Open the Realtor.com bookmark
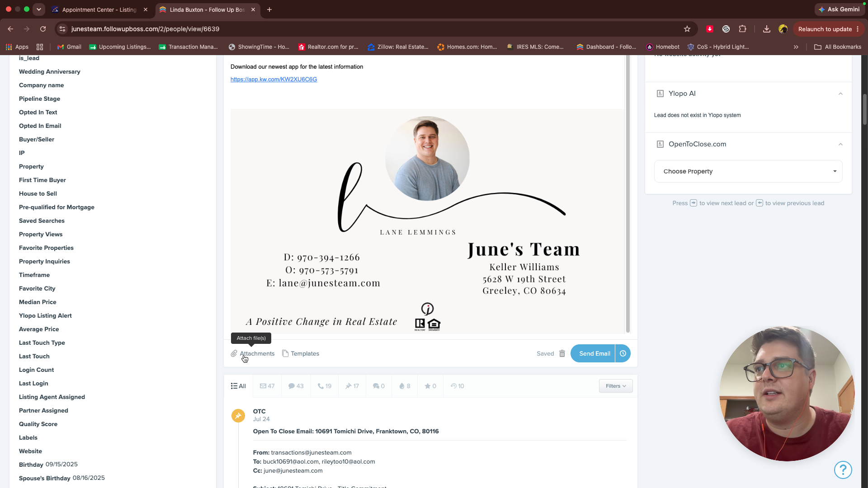This screenshot has width=868, height=488. click(x=328, y=47)
